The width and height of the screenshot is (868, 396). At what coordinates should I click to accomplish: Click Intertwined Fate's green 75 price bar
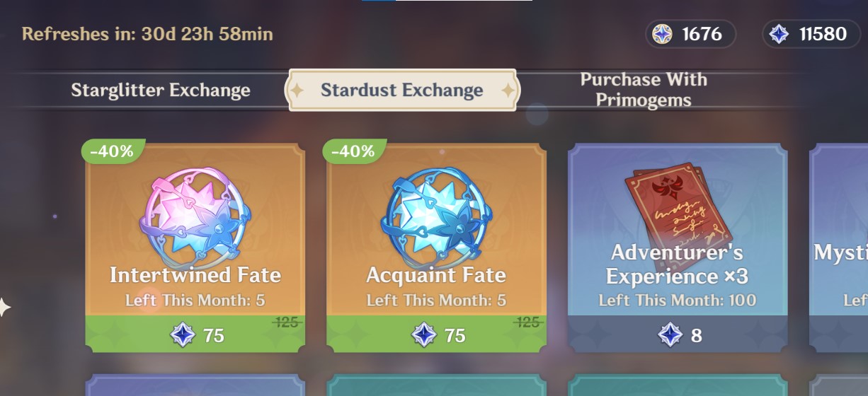click(x=195, y=334)
